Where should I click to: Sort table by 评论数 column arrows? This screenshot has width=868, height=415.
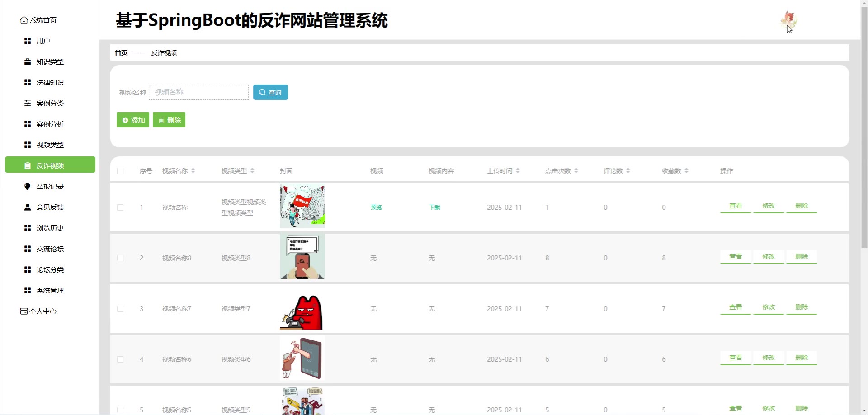[628, 171]
